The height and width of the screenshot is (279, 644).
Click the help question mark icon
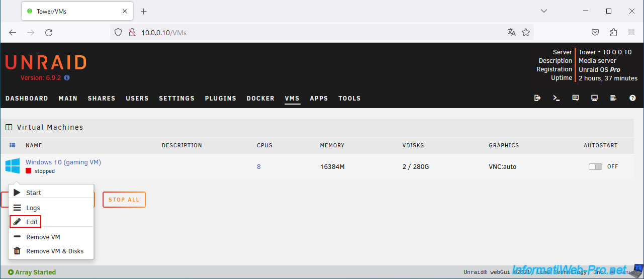coord(632,98)
